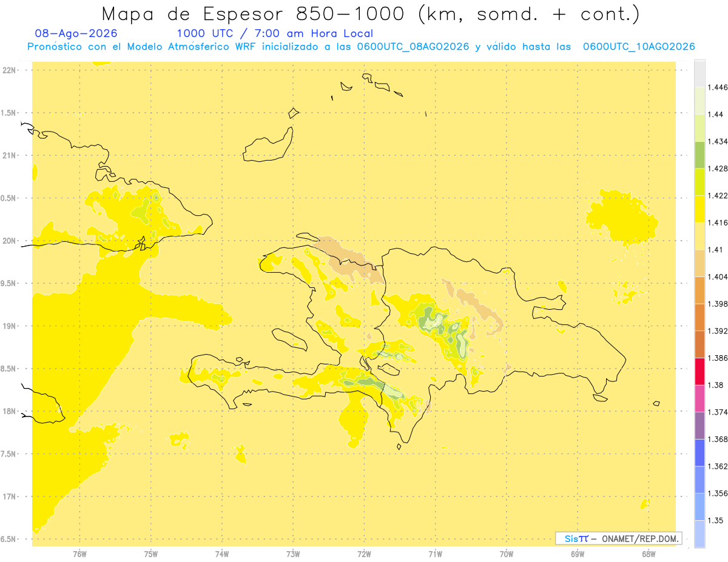Click the '1.362' legend value

click(x=717, y=466)
